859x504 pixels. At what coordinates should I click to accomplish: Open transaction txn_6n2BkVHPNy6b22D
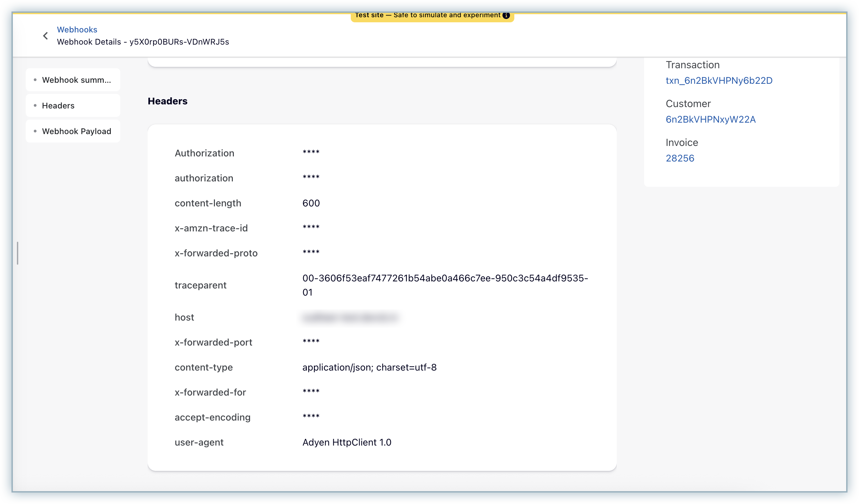point(719,80)
